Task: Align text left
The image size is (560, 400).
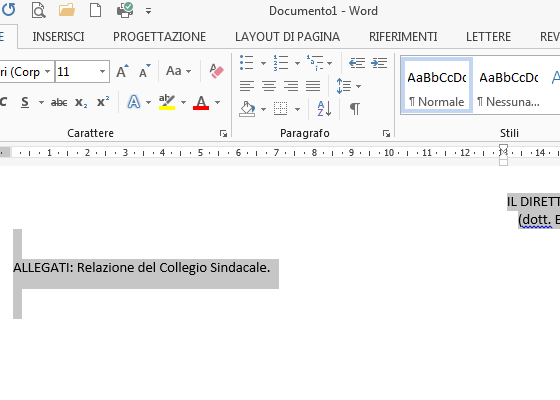Action: (247, 86)
